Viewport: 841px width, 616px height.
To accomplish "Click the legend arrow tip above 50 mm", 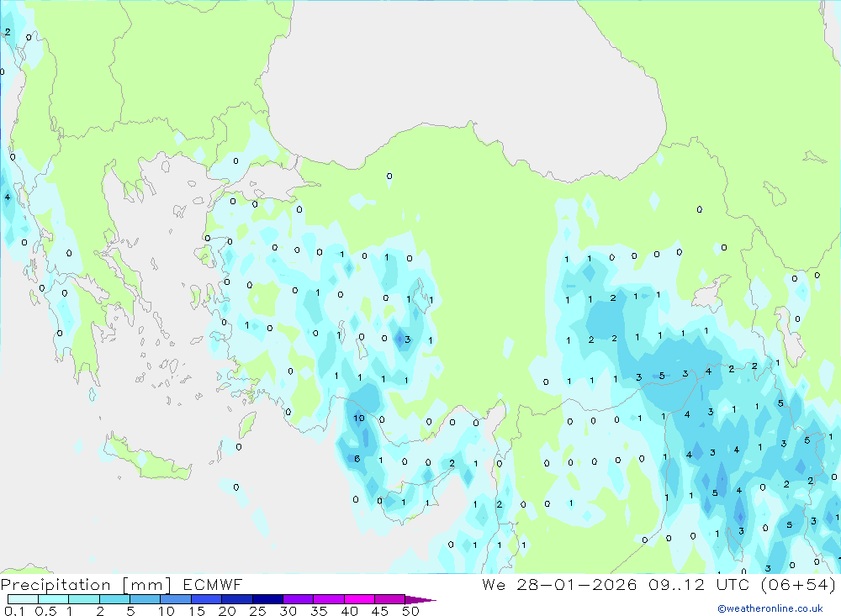I will (420, 600).
